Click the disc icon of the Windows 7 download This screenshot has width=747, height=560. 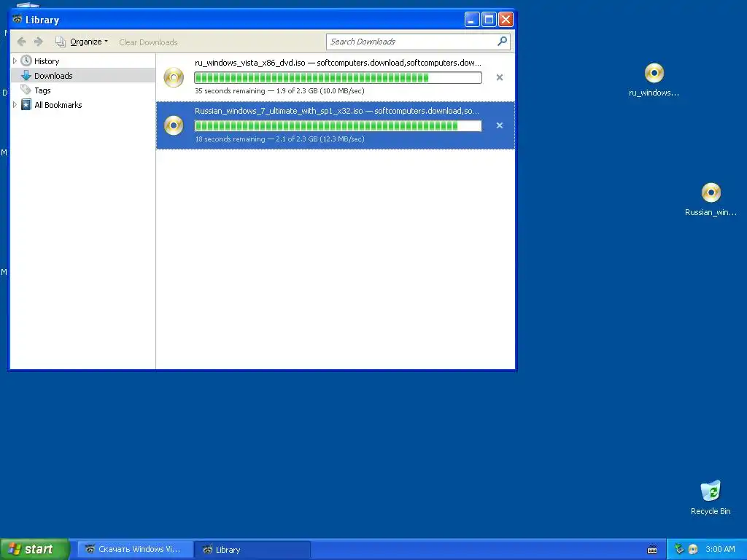174,125
